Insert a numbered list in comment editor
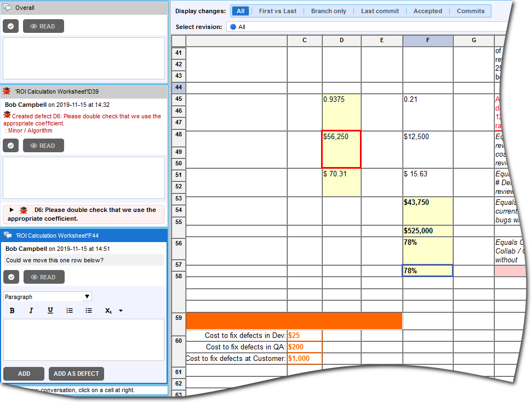The width and height of the screenshot is (532, 402). [70, 311]
